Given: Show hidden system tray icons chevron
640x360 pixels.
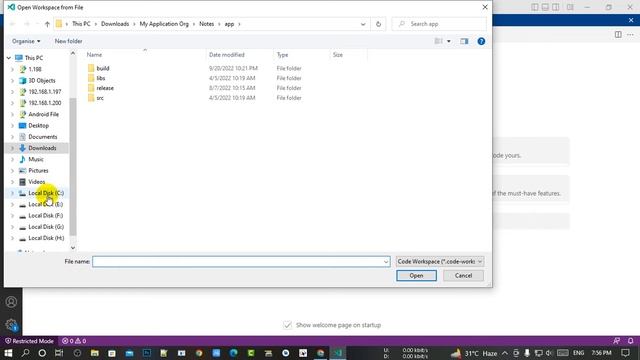Looking at the screenshot, I should [x=505, y=353].
